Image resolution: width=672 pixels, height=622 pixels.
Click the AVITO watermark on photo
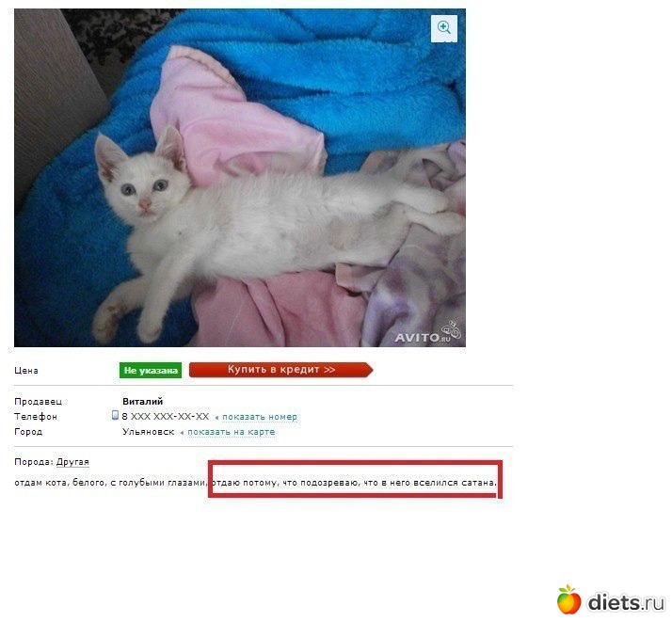point(427,333)
